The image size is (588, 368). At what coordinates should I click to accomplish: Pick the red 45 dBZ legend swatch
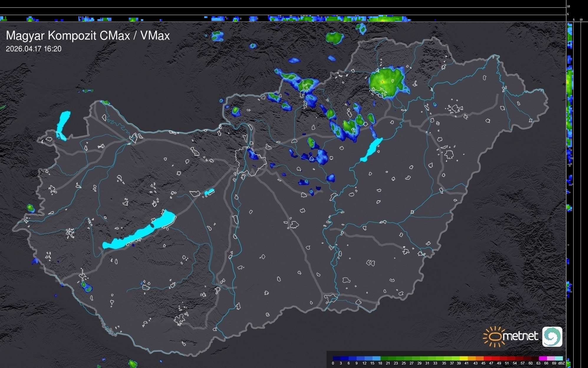pyautogui.click(x=487, y=358)
